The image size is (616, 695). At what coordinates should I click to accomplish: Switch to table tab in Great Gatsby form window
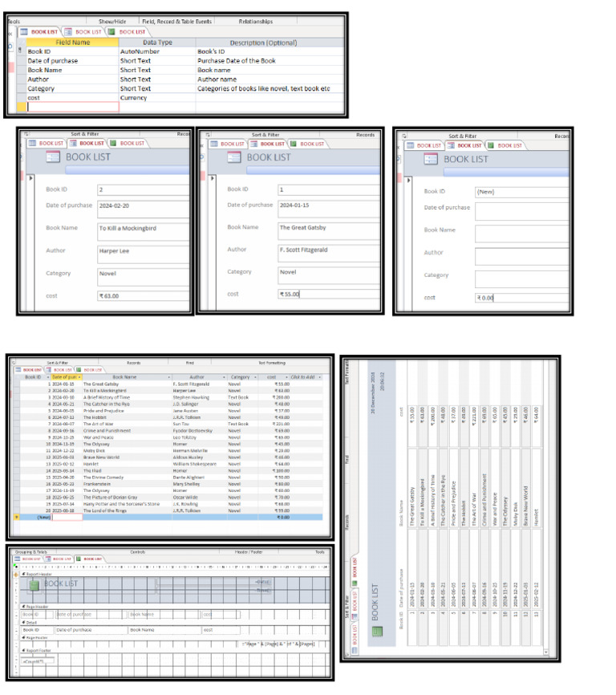227,144
